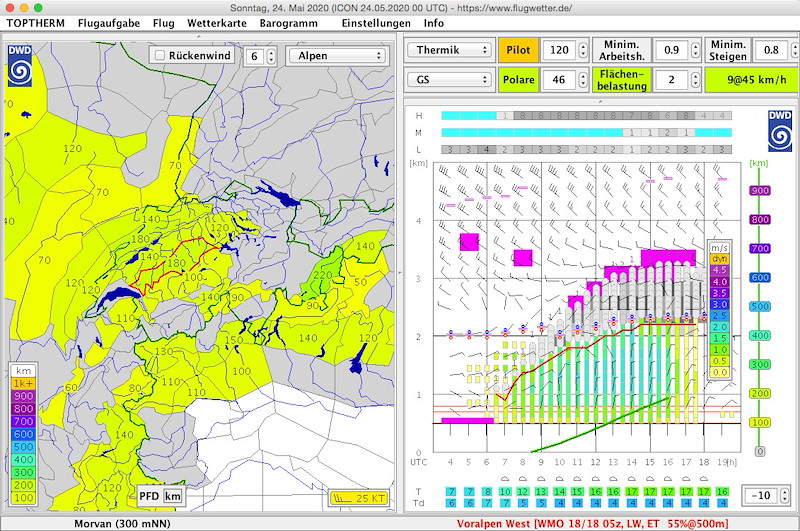Expand the GS dropdown

pos(450,80)
